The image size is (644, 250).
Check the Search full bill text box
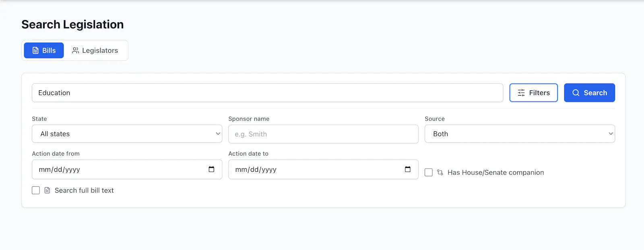36,190
